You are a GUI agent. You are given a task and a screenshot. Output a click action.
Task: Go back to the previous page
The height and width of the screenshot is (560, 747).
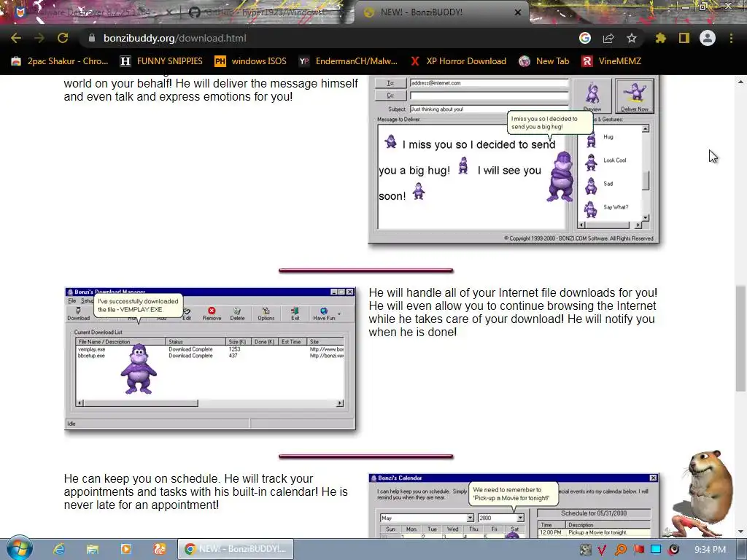[x=16, y=38]
